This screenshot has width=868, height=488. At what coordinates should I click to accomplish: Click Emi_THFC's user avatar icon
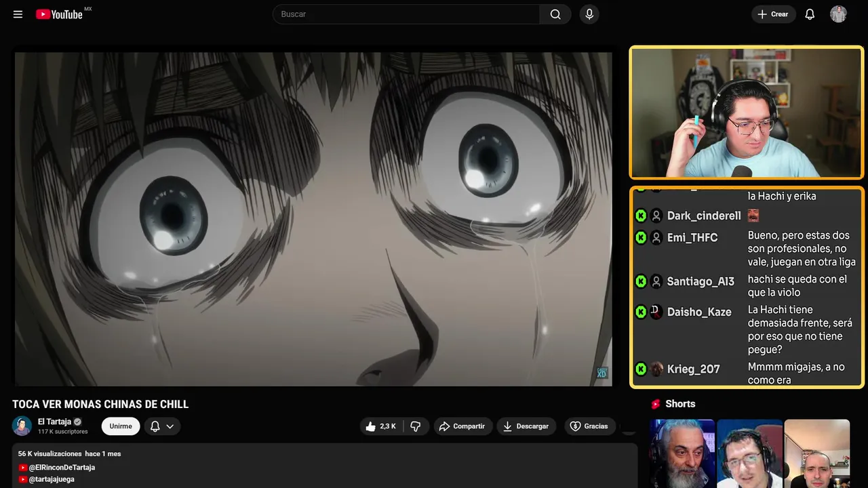(x=656, y=237)
